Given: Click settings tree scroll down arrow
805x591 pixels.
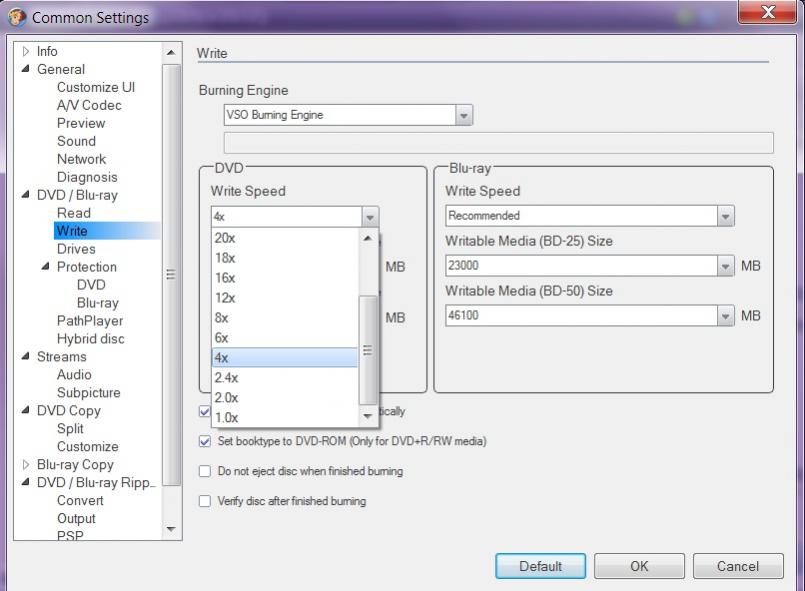Looking at the screenshot, I should coord(171,529).
